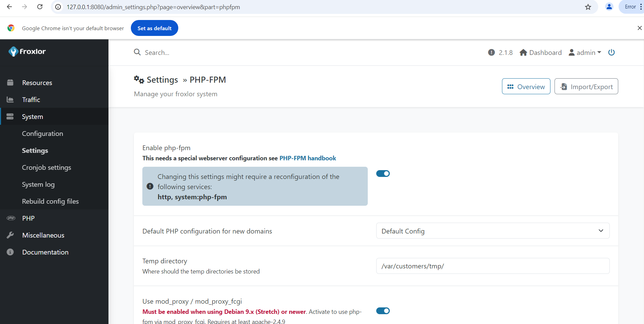Open Cronjob settings in sidebar

46,167
